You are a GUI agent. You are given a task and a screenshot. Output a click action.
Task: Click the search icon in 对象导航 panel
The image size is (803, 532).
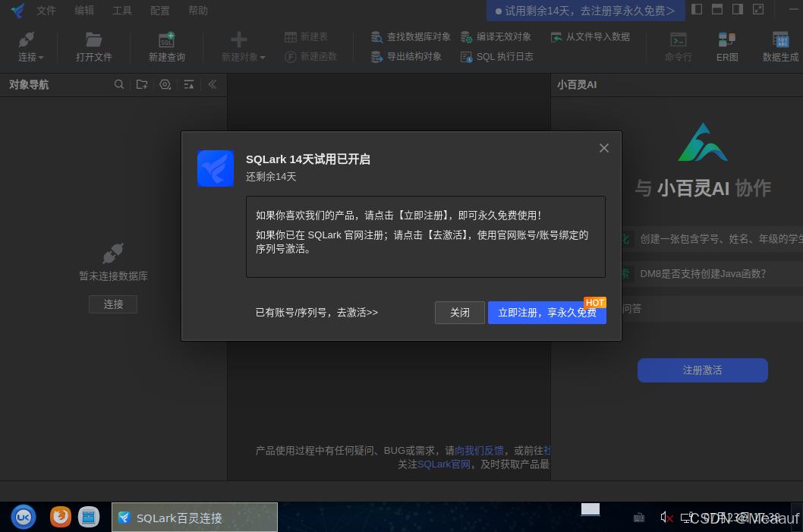[119, 84]
